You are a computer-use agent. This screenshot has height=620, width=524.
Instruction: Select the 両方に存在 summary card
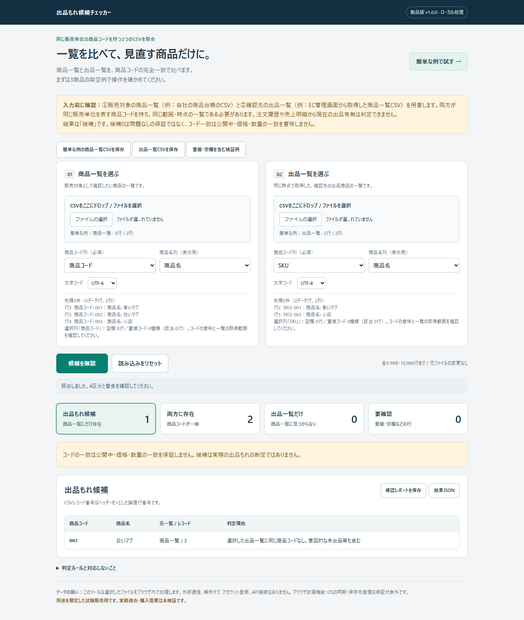point(210,419)
